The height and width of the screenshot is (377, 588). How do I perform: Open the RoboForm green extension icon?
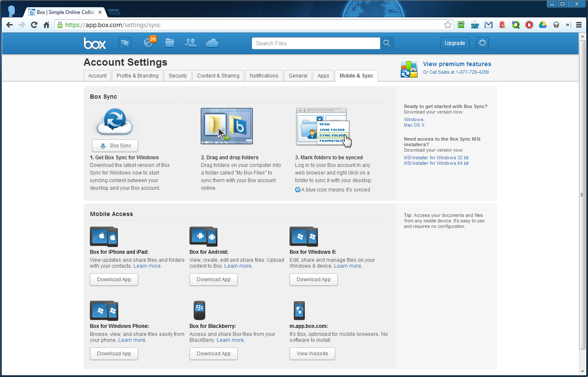click(461, 25)
